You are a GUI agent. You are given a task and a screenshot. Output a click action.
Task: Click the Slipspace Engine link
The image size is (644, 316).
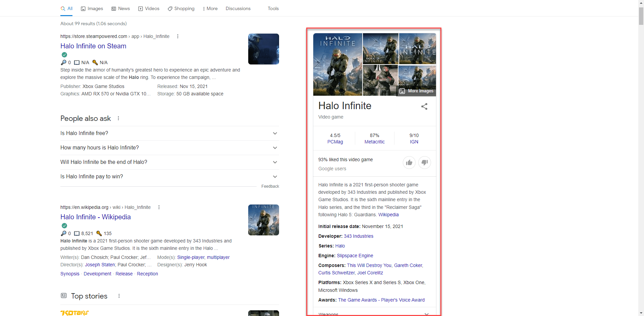pyautogui.click(x=355, y=256)
